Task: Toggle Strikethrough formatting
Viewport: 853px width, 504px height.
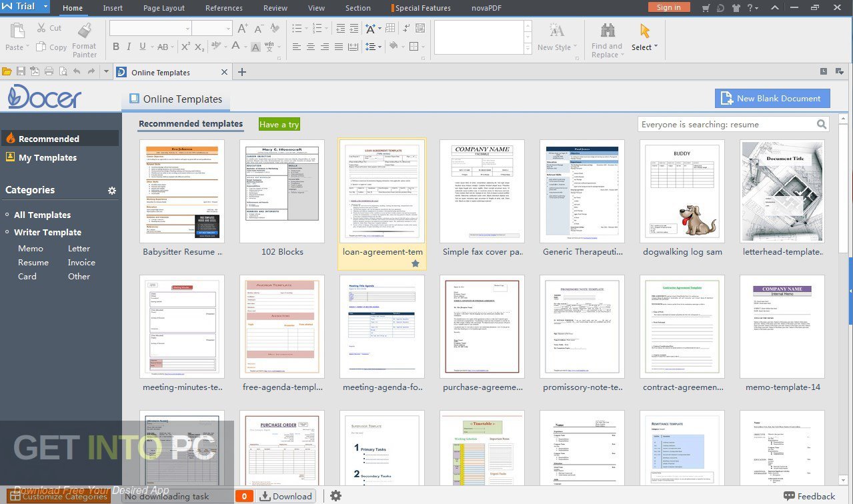Action: tap(162, 47)
